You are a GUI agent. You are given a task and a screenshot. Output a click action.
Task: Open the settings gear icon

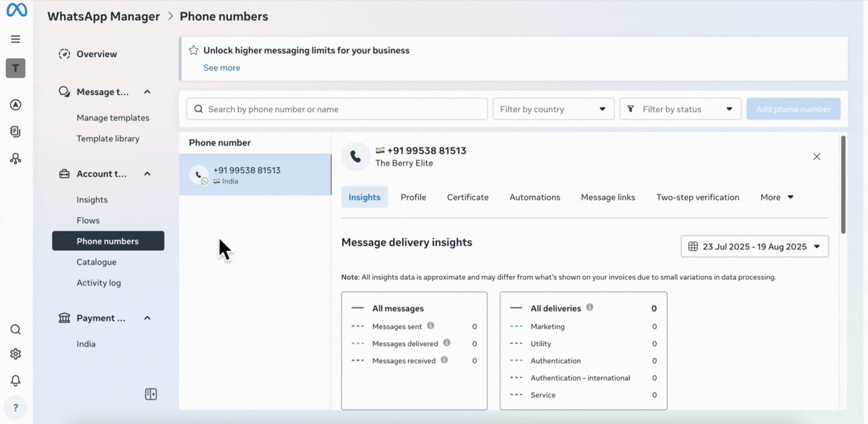click(15, 354)
